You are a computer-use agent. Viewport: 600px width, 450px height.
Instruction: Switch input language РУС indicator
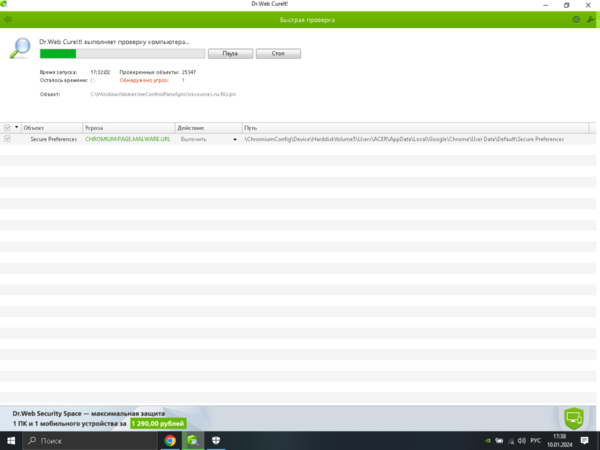tap(535, 441)
